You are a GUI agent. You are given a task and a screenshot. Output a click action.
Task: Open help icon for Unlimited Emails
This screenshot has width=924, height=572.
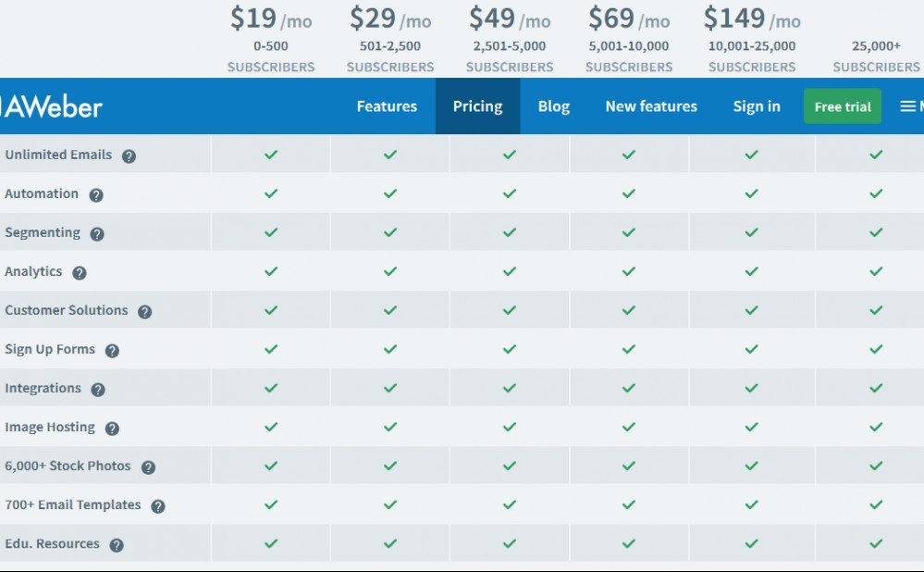coord(129,156)
